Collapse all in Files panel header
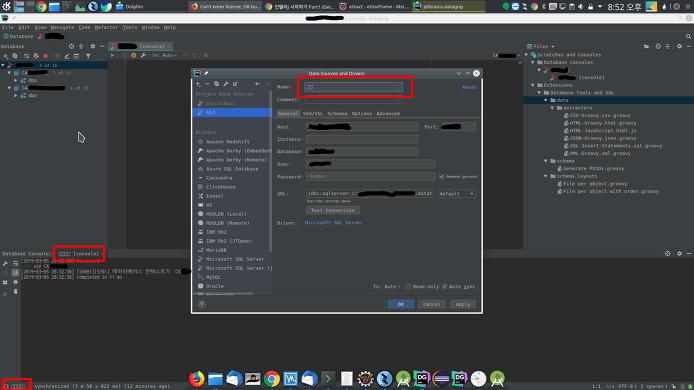The height and width of the screenshot is (390, 694). pyautogui.click(x=668, y=46)
